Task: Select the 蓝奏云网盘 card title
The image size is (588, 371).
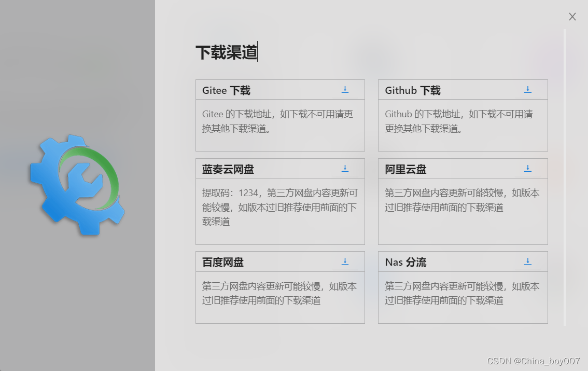Action: (x=228, y=169)
